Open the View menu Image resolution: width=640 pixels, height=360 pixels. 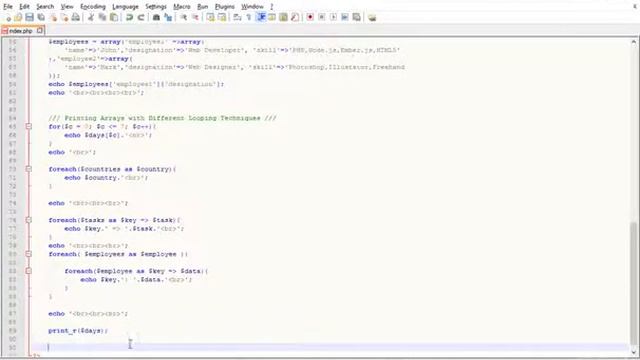67,7
